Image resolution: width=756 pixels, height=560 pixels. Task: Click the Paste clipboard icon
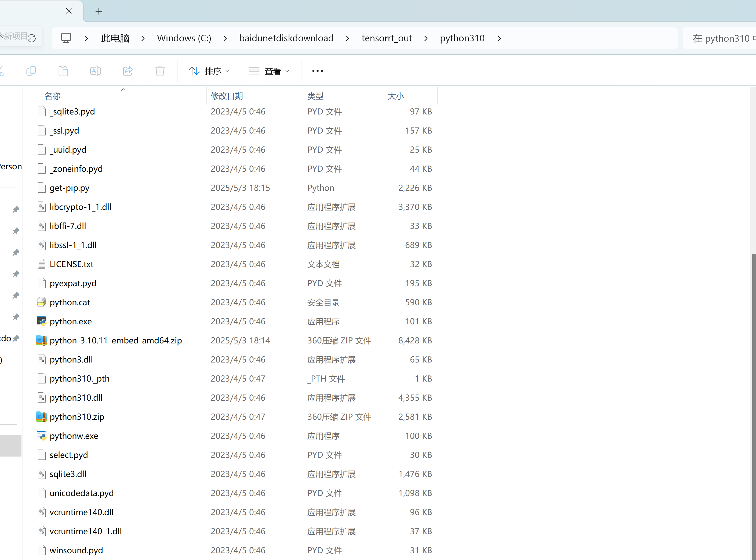coord(63,71)
